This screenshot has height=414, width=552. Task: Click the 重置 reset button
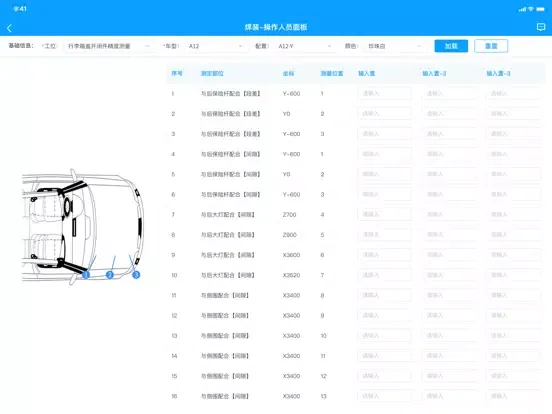[491, 46]
